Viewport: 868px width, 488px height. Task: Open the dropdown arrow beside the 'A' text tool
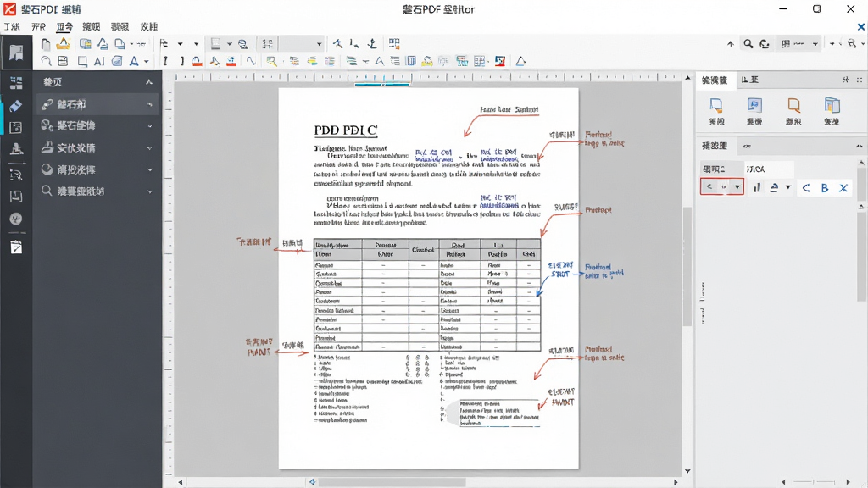tap(146, 62)
